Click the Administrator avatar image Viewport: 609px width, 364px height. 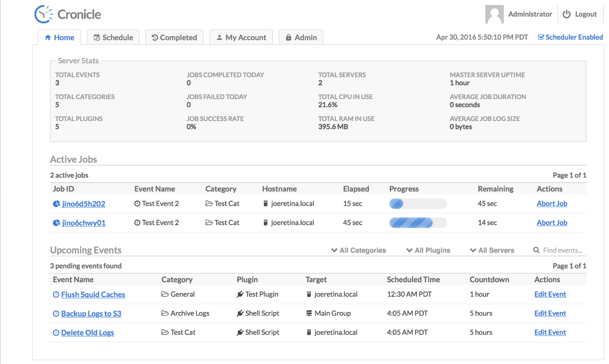click(x=494, y=14)
